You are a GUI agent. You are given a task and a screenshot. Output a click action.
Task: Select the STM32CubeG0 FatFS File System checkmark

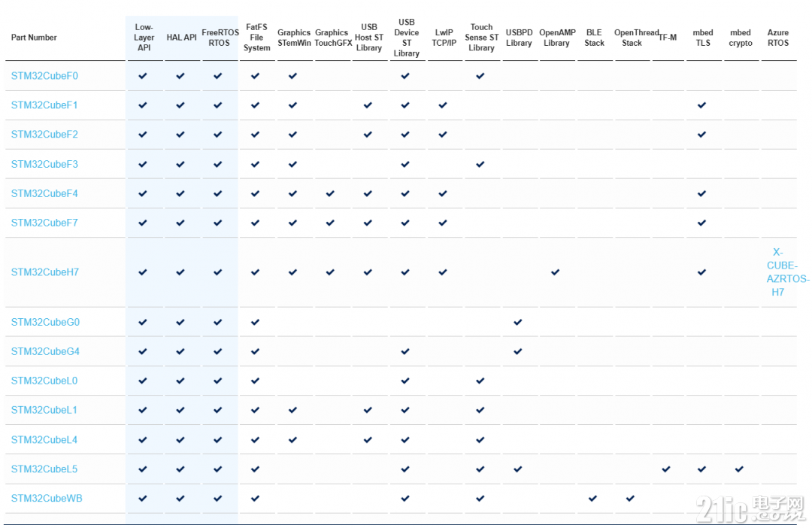[255, 323]
